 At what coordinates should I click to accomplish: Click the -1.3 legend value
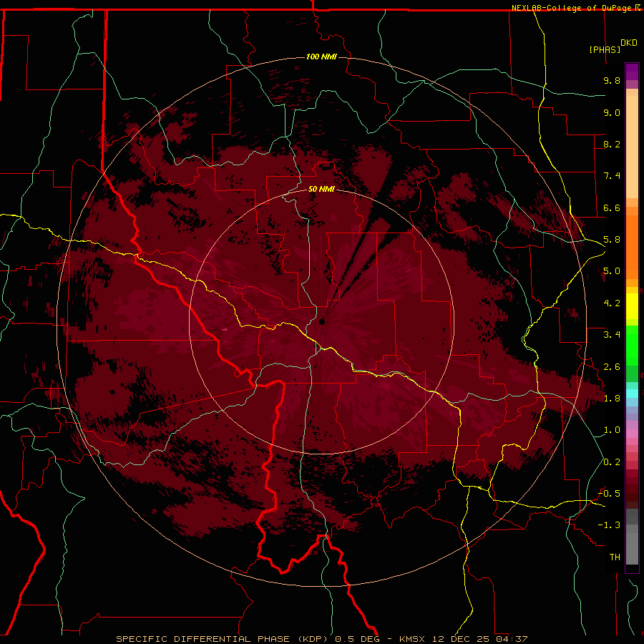click(x=609, y=525)
